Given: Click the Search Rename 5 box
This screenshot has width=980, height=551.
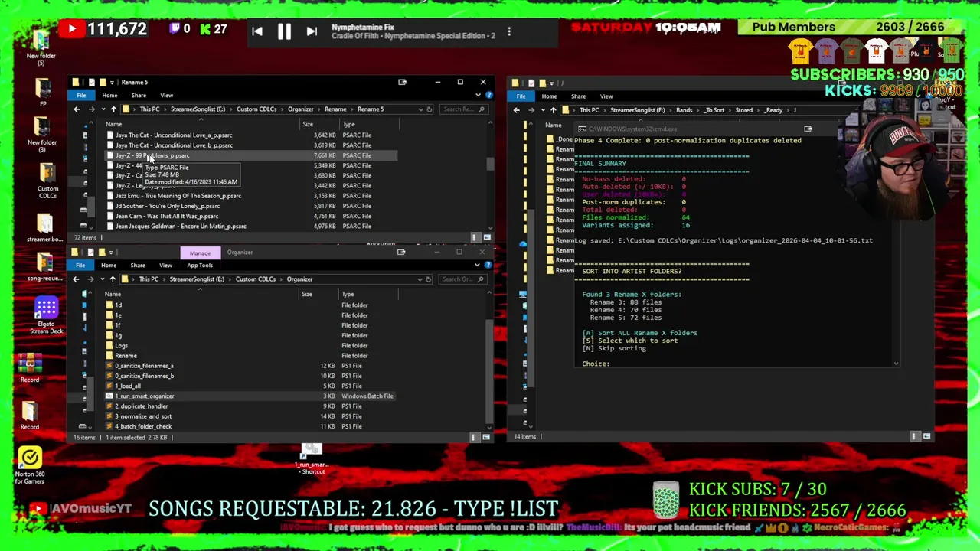Looking at the screenshot, I should pyautogui.click(x=463, y=109).
